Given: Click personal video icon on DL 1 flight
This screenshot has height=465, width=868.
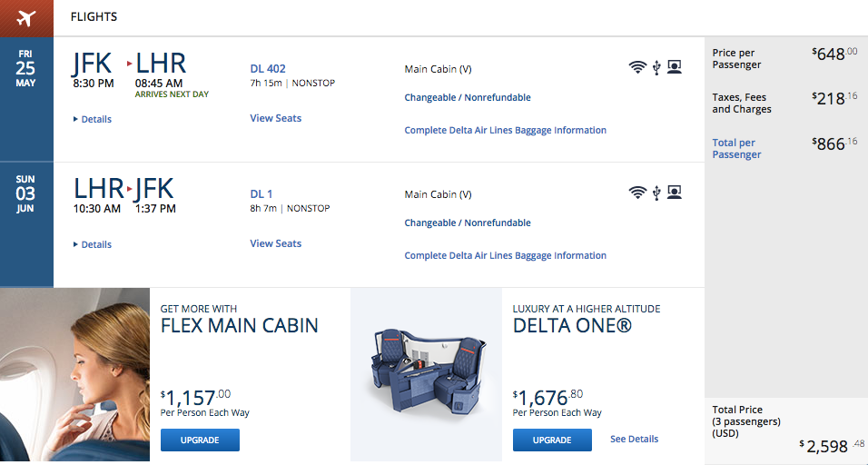Looking at the screenshot, I should click(x=674, y=193).
